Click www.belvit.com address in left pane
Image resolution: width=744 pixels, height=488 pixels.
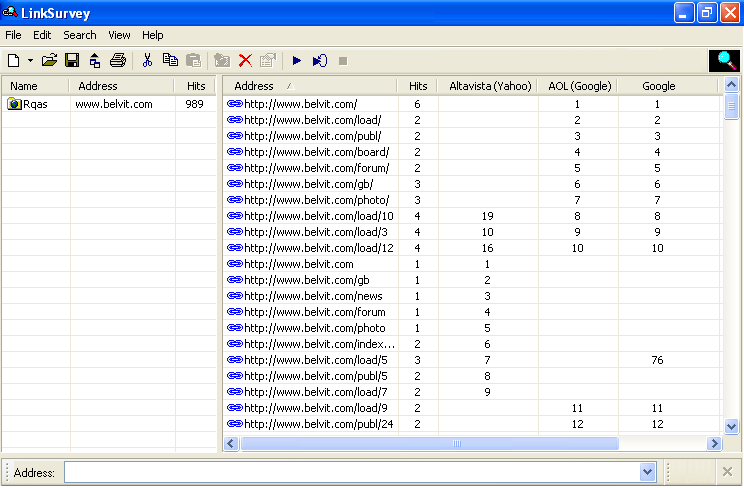pyautogui.click(x=114, y=104)
